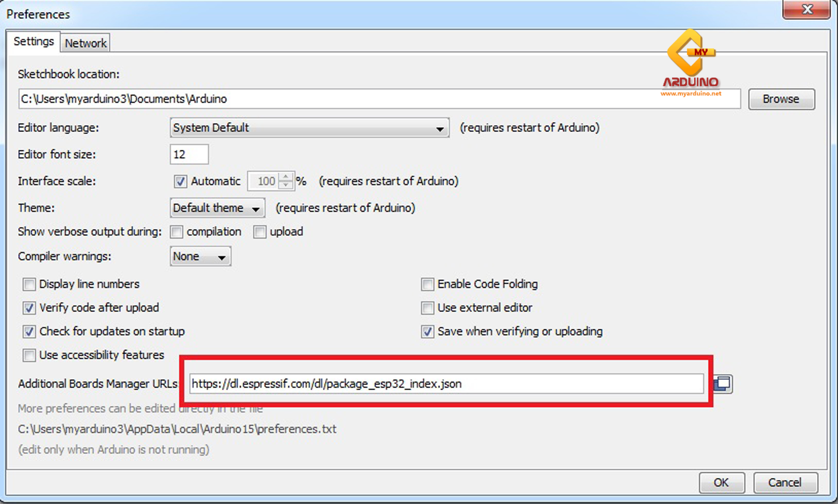Select the Settings tab
This screenshot has height=504, width=838.
33,42
